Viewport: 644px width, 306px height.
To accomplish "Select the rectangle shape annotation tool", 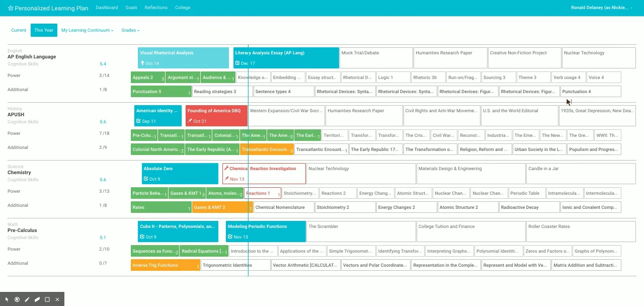I will click(x=47, y=299).
